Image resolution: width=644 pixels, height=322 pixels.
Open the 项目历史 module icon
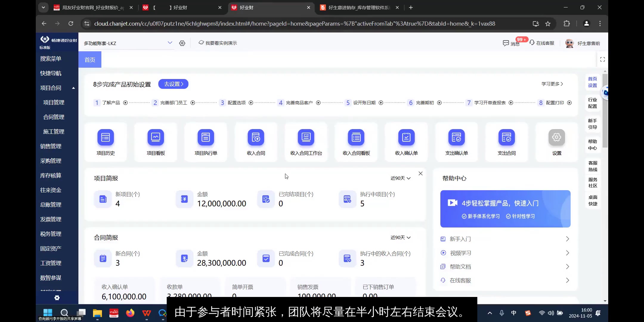tap(106, 137)
